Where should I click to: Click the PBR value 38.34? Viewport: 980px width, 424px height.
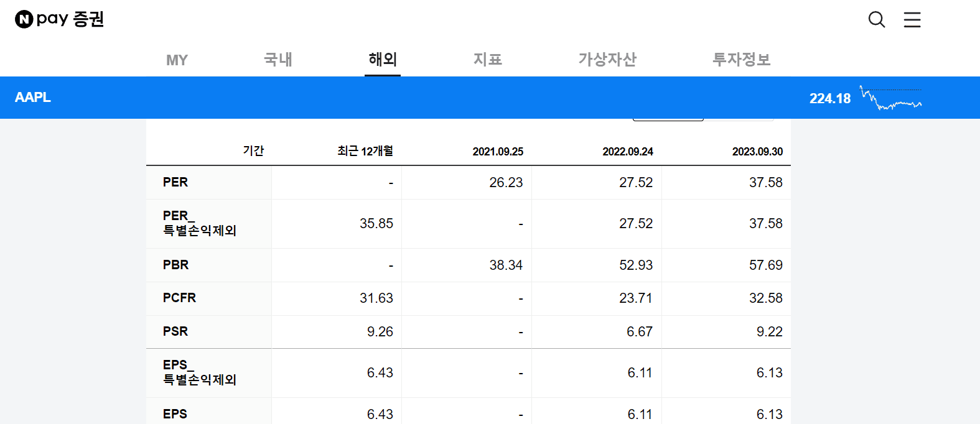(x=505, y=265)
